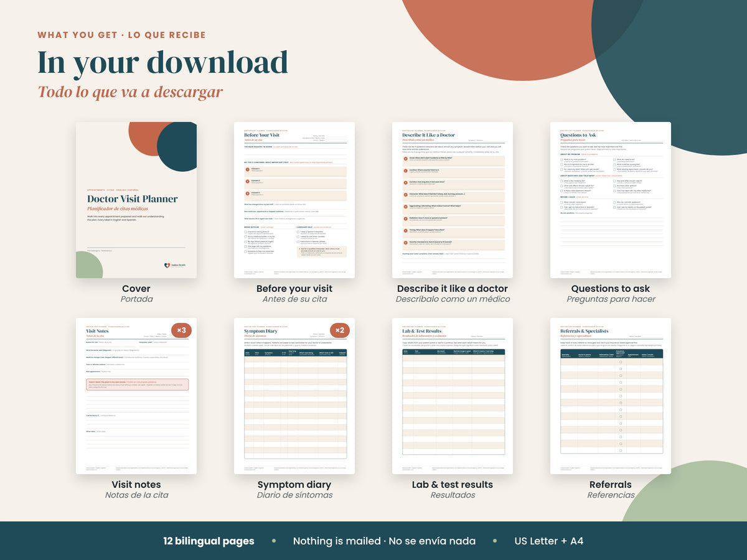The height and width of the screenshot is (560, 747).
Task: Click the "Preguntas para hacer" caption
Action: (x=611, y=299)
